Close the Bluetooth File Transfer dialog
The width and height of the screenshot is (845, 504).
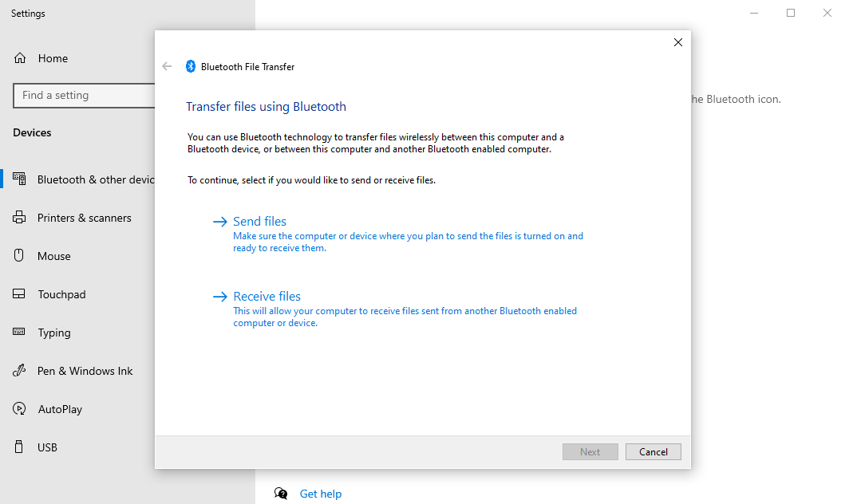pos(678,42)
